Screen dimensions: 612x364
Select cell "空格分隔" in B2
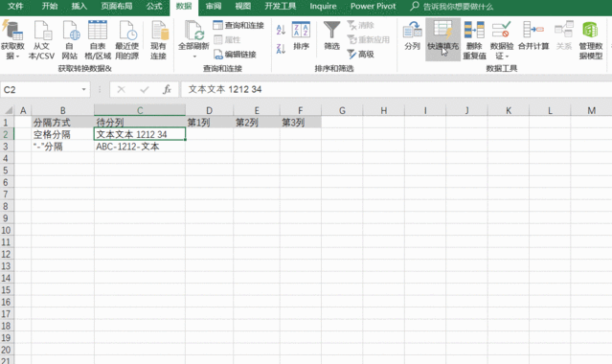(x=62, y=134)
